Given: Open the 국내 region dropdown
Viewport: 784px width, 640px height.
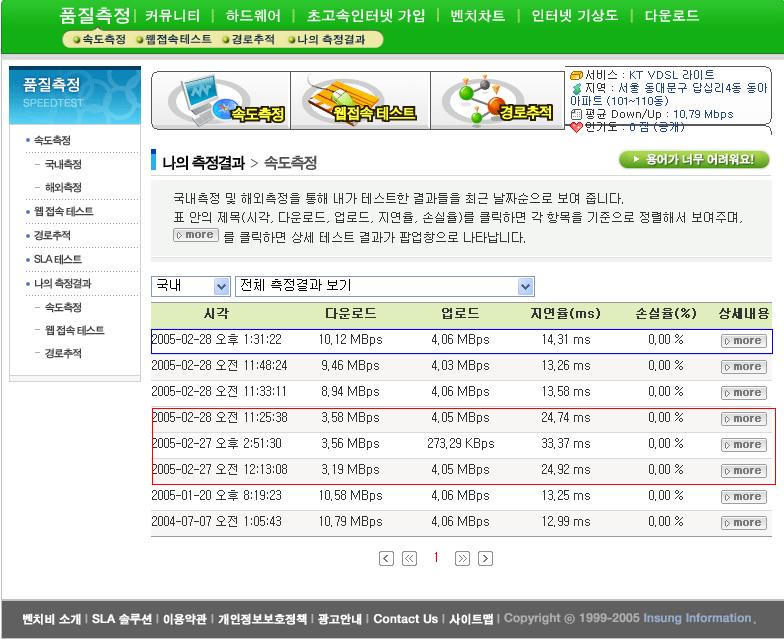Looking at the screenshot, I should (x=191, y=287).
